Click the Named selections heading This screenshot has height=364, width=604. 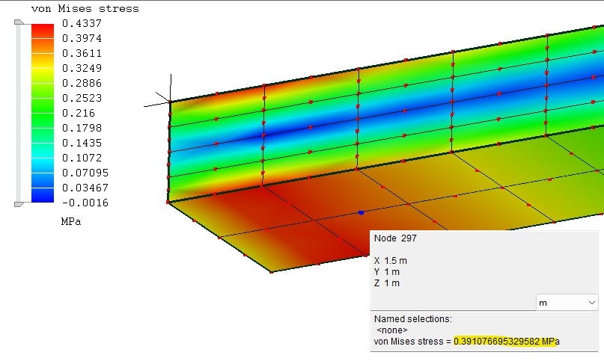412,318
